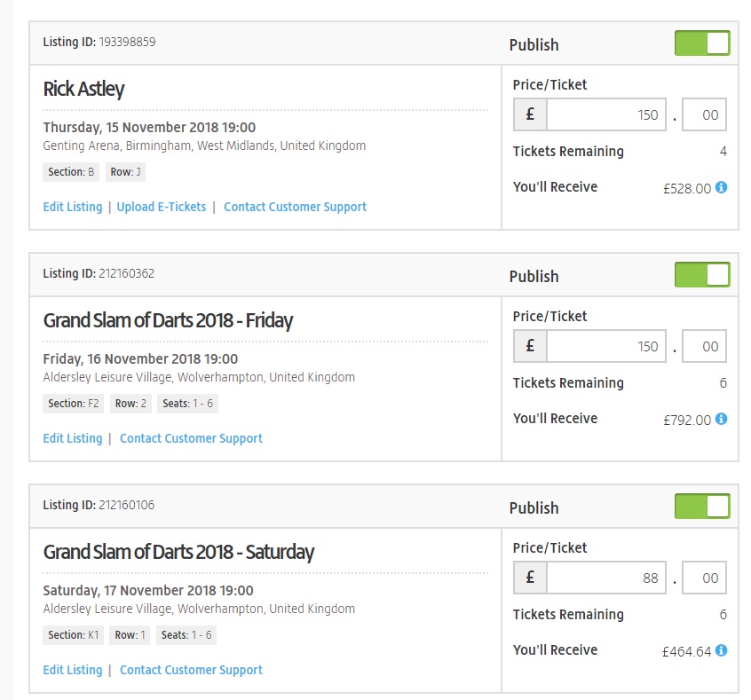Toggle Publish switch for Darts Saturday listing
This screenshot has width=751, height=700.
point(702,506)
